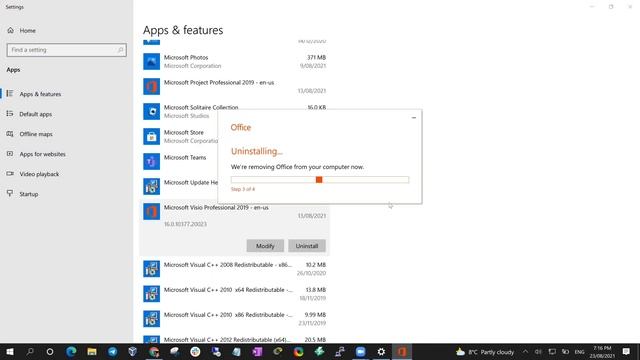Click the 371 MB size of Photos
The height and width of the screenshot is (360, 640).
pos(316,58)
